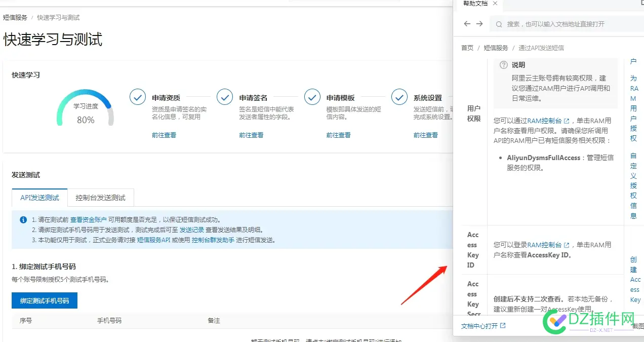Viewport: 644px width, 342px height.
Task: Click the 快速学习与测试 page title
Action: click(x=53, y=40)
